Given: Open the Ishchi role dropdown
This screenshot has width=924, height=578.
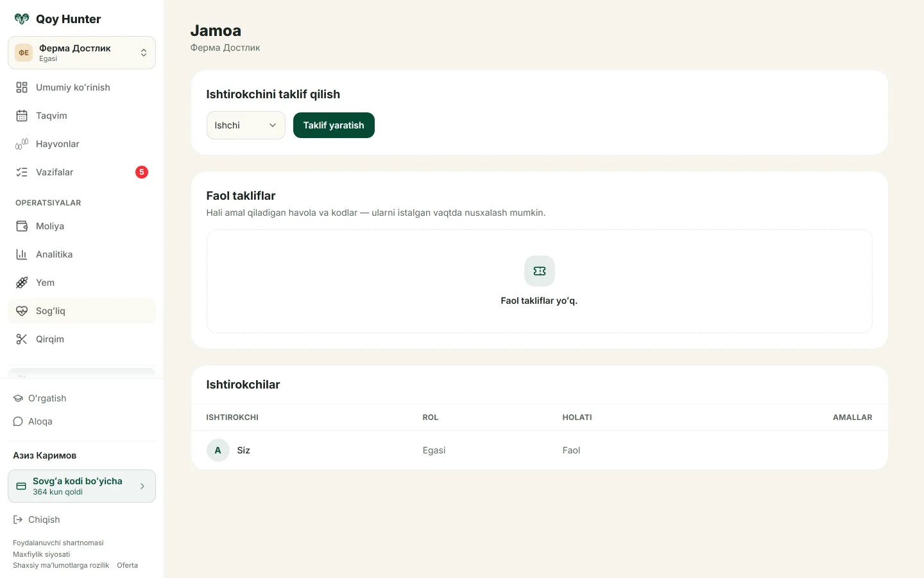Looking at the screenshot, I should point(246,125).
